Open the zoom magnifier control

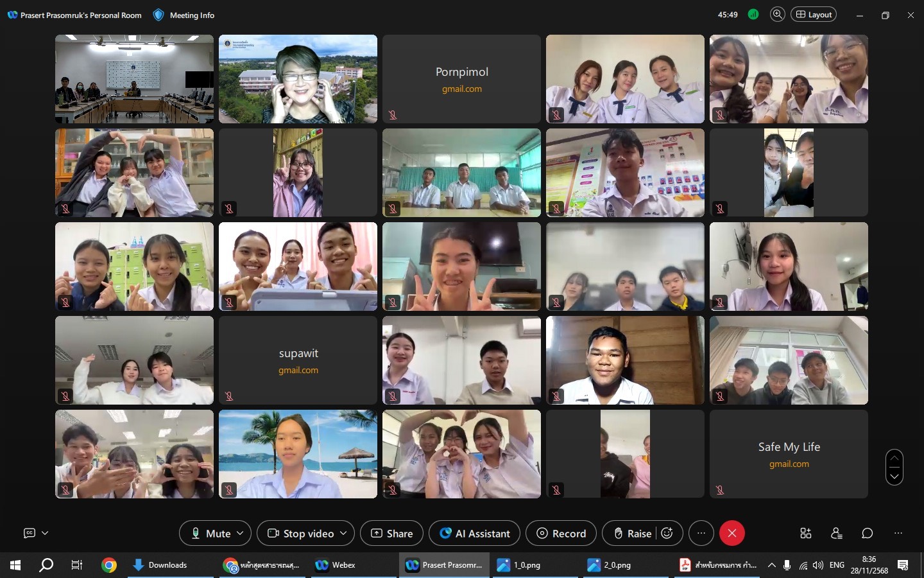(777, 15)
